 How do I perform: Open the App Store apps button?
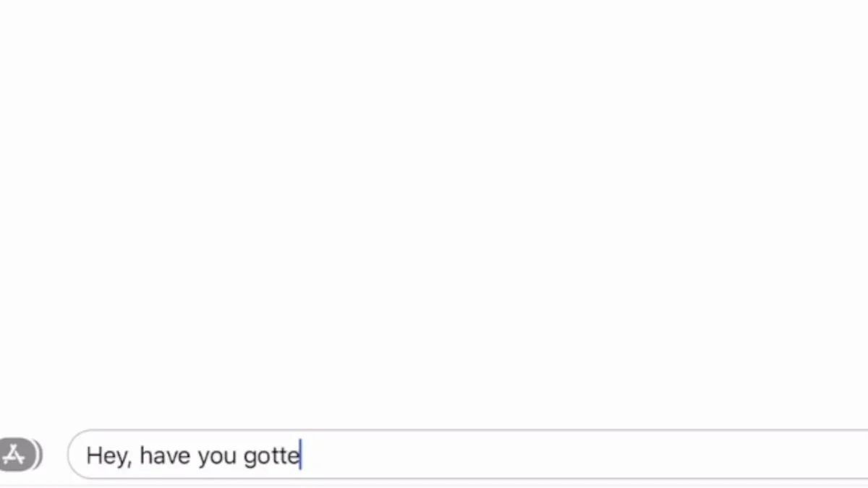(16, 455)
